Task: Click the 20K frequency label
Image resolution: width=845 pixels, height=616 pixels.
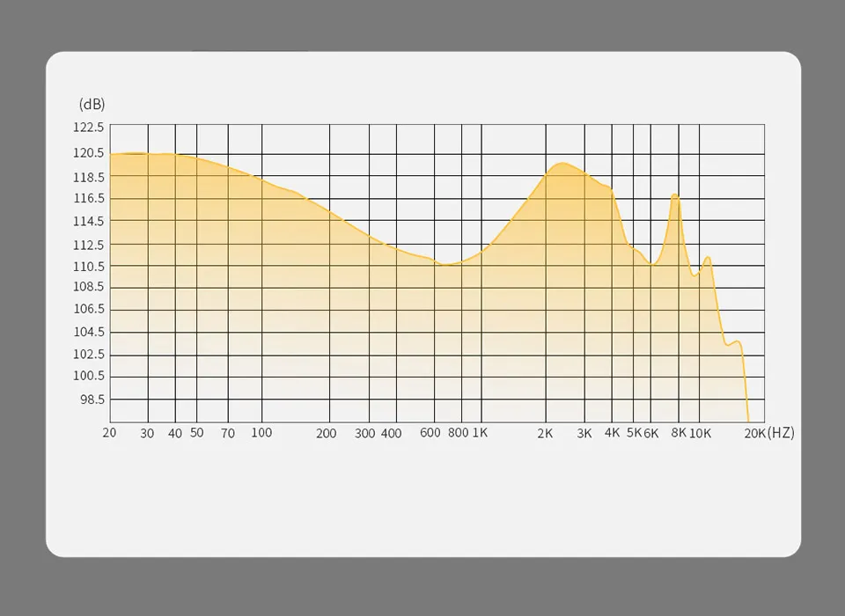Action: (x=754, y=433)
